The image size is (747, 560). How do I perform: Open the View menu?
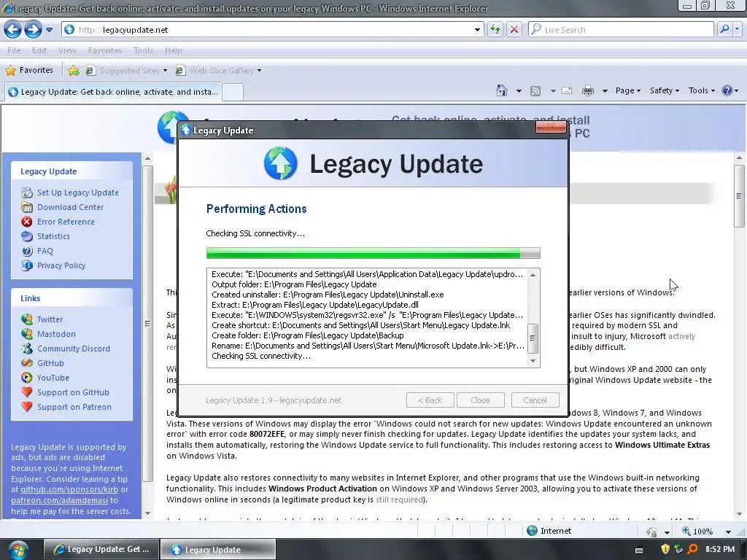(67, 50)
